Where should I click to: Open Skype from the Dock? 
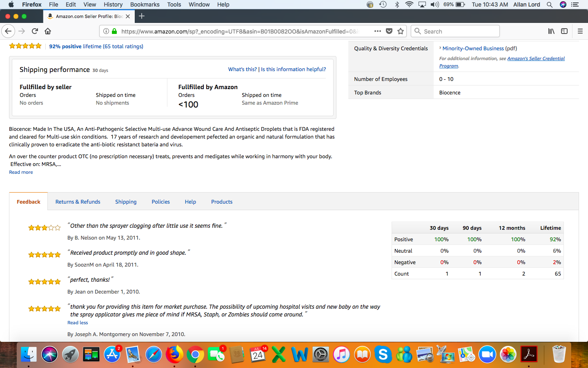click(383, 354)
